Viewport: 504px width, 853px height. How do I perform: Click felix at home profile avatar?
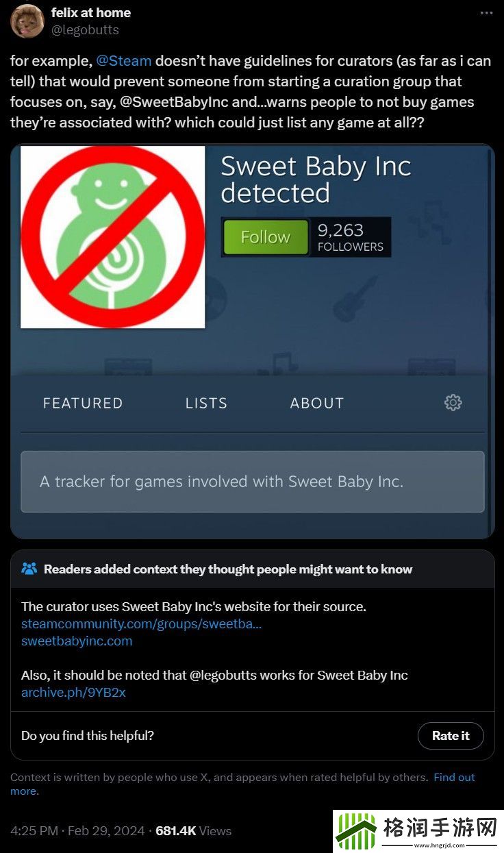pos(27,21)
